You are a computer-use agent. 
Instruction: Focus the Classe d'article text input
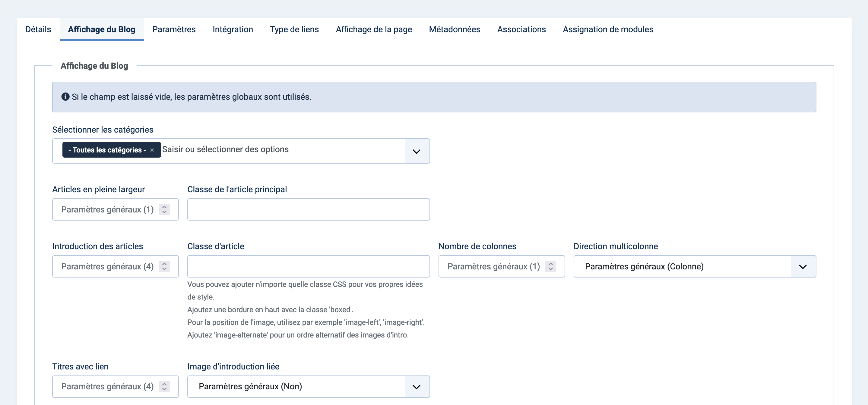tap(308, 266)
